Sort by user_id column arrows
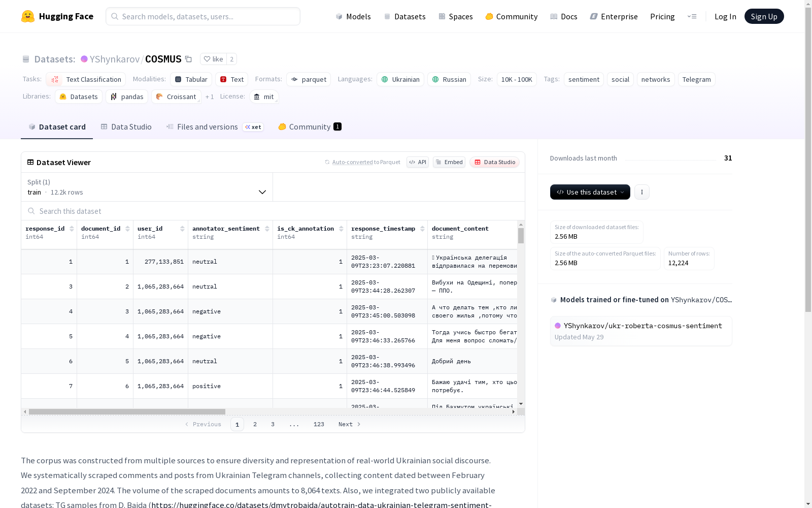The width and height of the screenshot is (812, 508). pos(182,229)
